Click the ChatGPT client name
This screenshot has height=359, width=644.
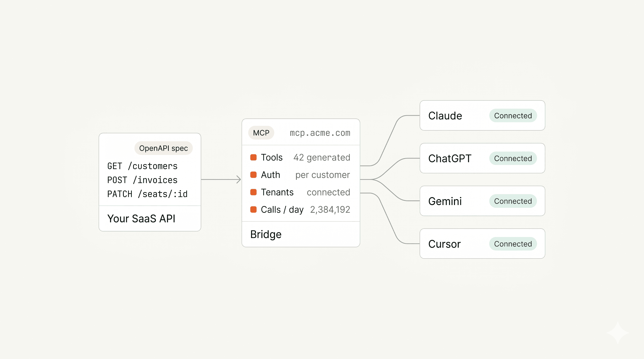(450, 158)
